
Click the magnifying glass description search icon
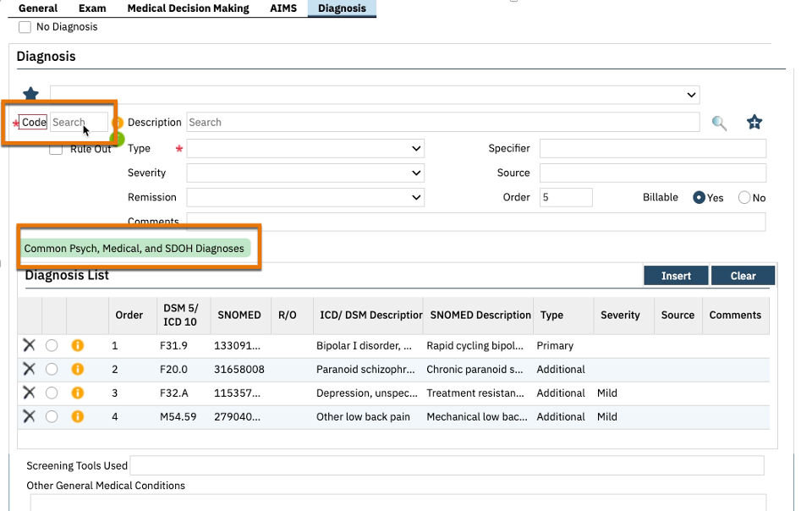(x=719, y=123)
